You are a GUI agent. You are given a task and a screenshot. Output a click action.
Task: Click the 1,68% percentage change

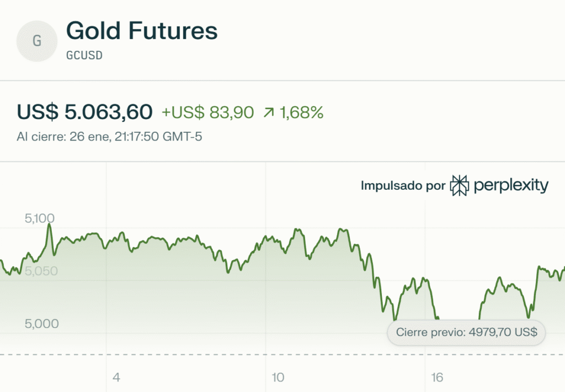[301, 112]
